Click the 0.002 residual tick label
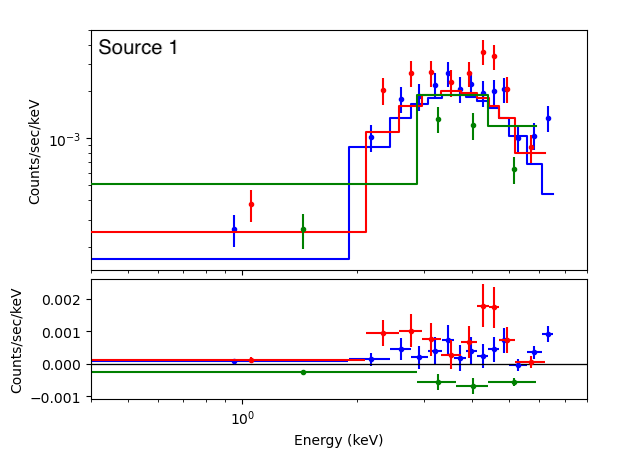 point(61,300)
